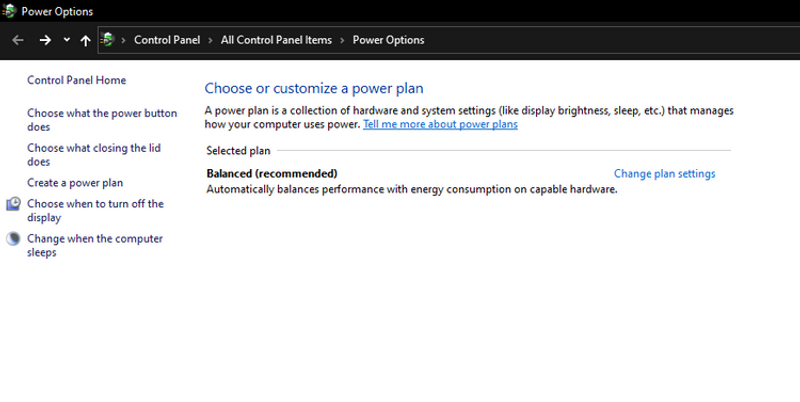Click the moon icon beside sleep link
Image resolution: width=800 pixels, height=402 pixels.
click(14, 239)
